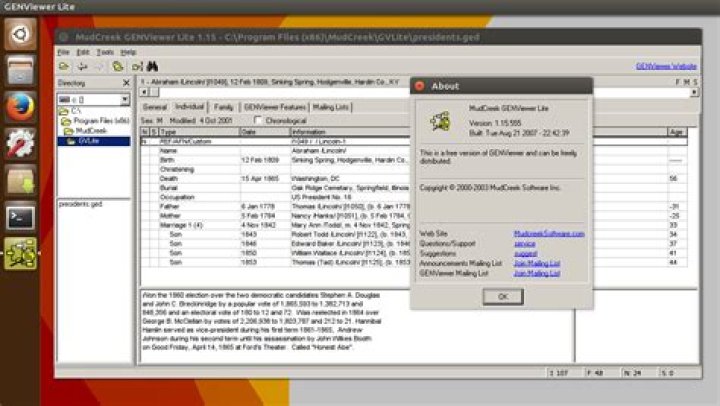The width and height of the screenshot is (720, 406).
Task: Select the Son row dated 1853
Action: point(276,262)
